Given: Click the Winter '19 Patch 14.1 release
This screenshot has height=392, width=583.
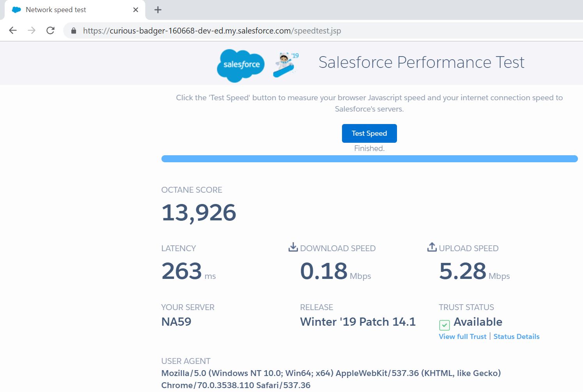Looking at the screenshot, I should (x=358, y=322).
